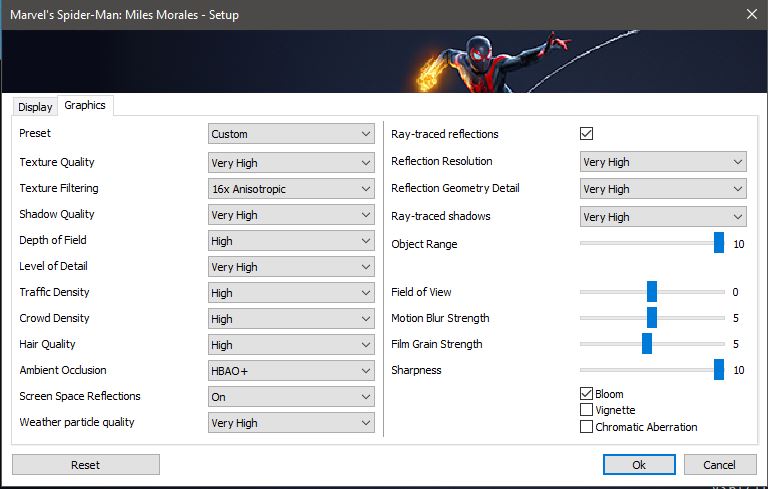Change the Depth of Field dropdown
The image size is (768, 489).
click(291, 241)
